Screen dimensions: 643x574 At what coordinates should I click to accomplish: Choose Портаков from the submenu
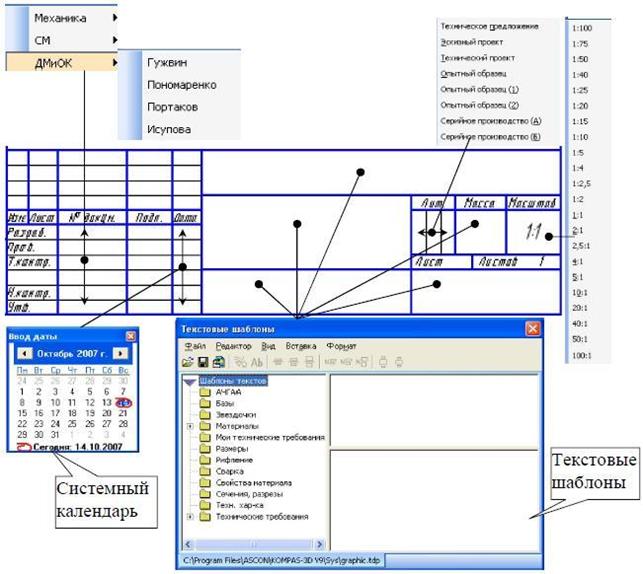pos(172,107)
